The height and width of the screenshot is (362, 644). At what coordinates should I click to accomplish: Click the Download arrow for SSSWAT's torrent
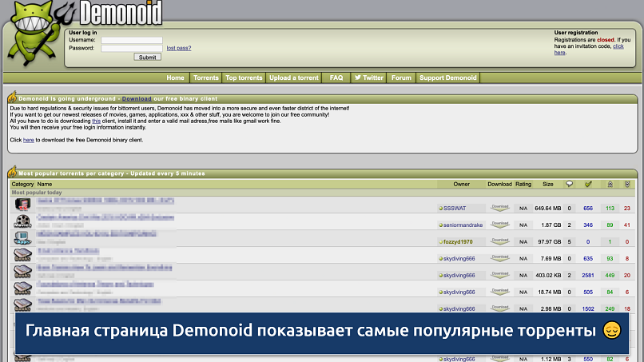click(x=499, y=208)
